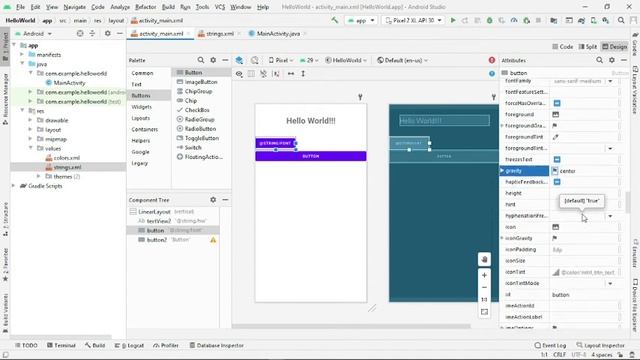Switch to Code view
Screen dimensions: 640x360
pyautogui.click(x=562, y=47)
